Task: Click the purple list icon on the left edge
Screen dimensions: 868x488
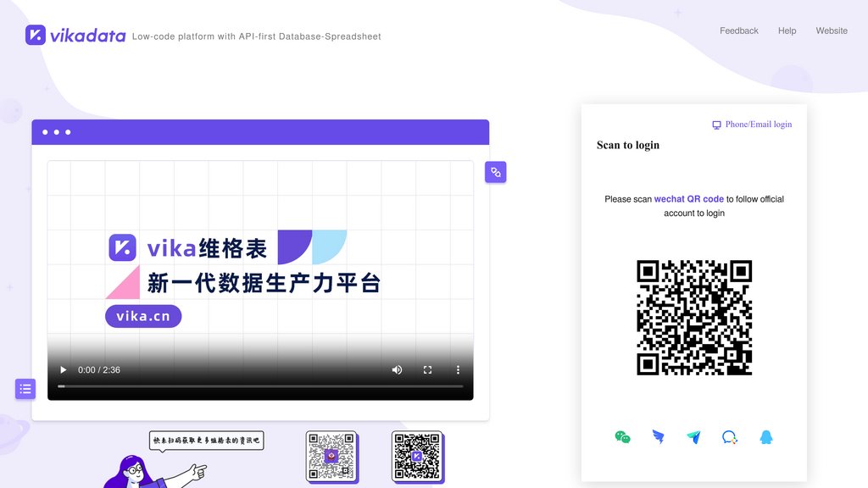Action: pyautogui.click(x=25, y=389)
